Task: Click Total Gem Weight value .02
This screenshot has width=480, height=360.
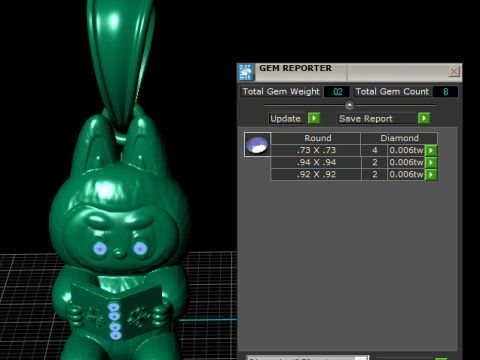Action: [x=337, y=92]
